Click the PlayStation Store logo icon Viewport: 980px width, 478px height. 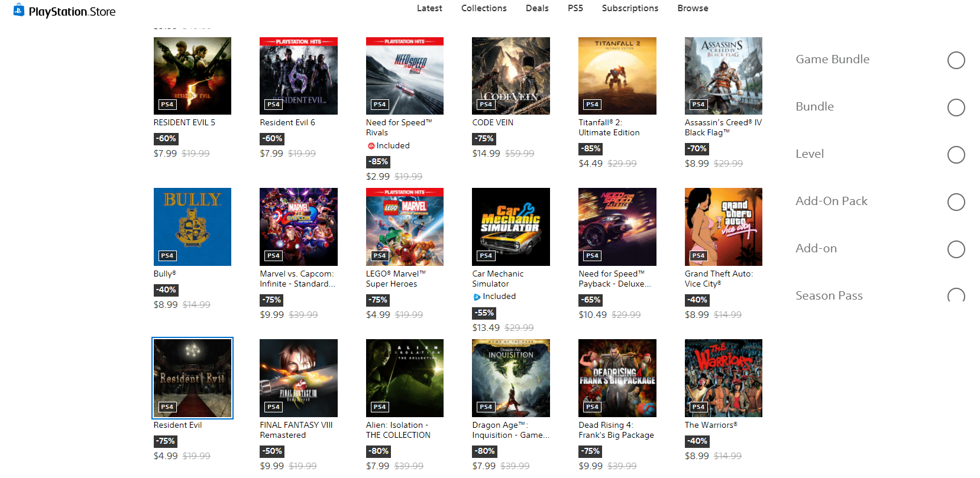pyautogui.click(x=19, y=10)
